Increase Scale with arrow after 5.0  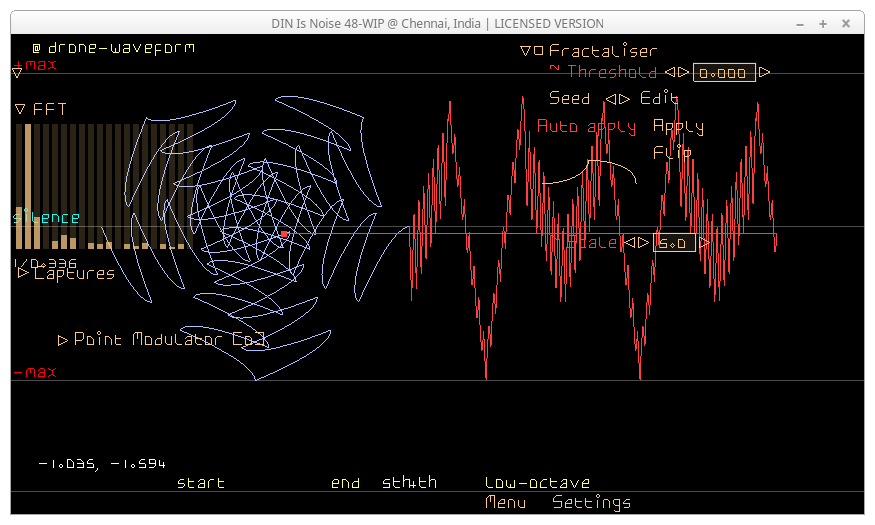point(704,243)
